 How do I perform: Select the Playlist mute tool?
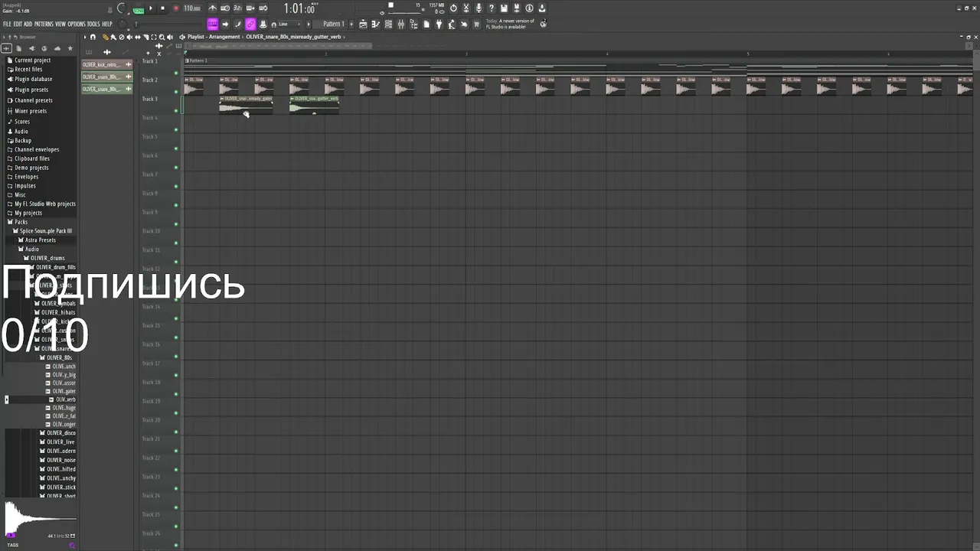tap(129, 37)
